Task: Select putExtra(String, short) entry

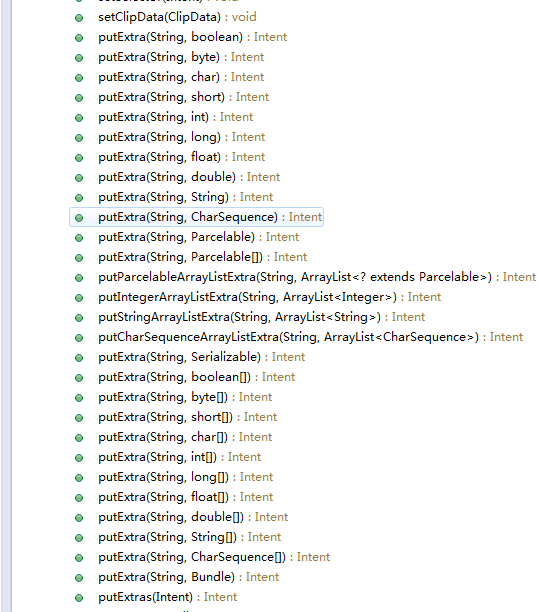Action: coord(183,97)
